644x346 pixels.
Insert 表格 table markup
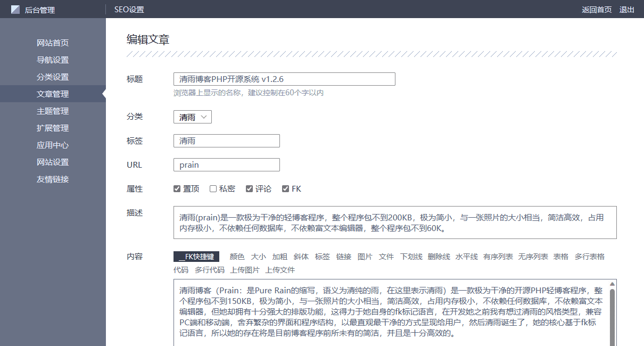561,257
